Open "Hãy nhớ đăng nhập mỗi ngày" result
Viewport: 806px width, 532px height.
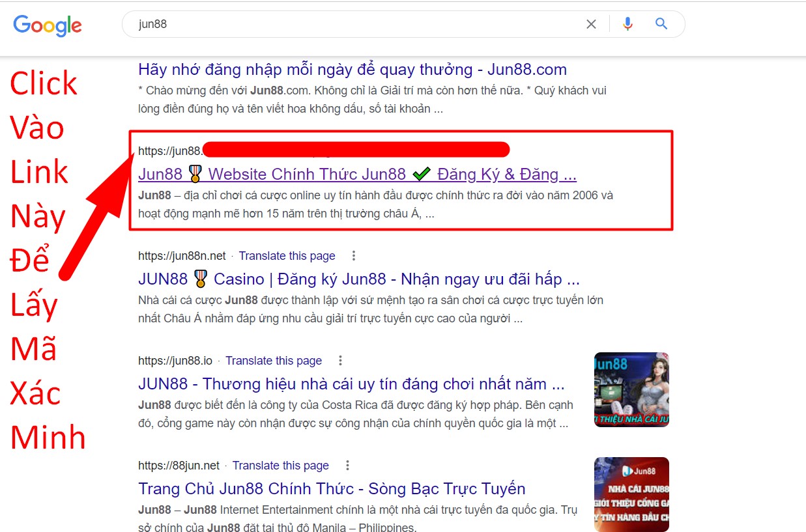(x=353, y=69)
